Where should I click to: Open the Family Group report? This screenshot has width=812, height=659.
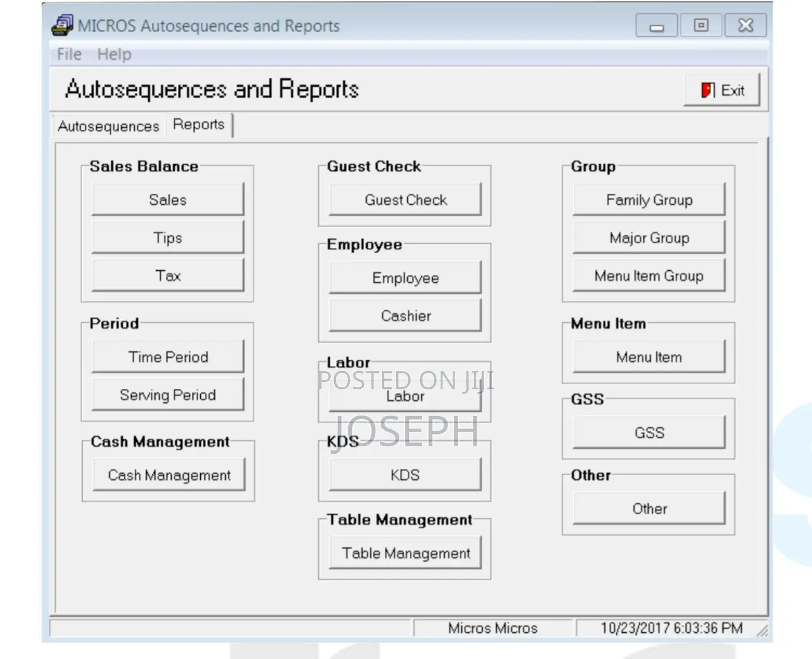tap(649, 200)
